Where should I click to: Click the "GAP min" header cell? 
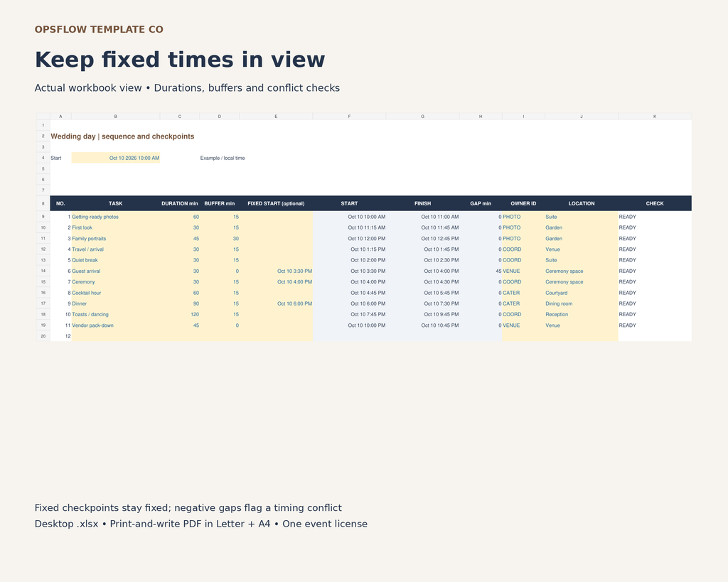coord(481,203)
